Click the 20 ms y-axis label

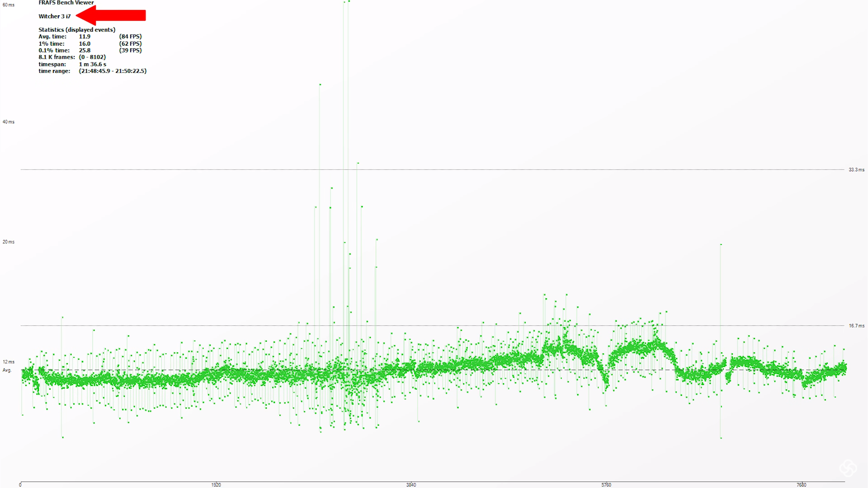[8, 242]
